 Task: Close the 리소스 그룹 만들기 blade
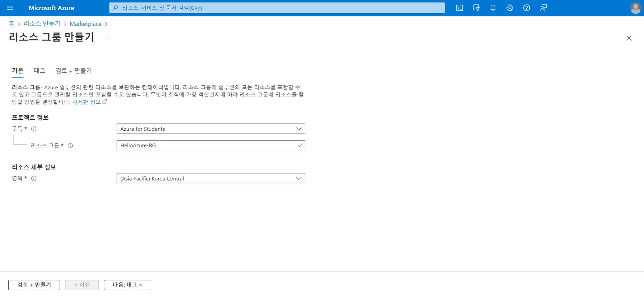coord(629,38)
